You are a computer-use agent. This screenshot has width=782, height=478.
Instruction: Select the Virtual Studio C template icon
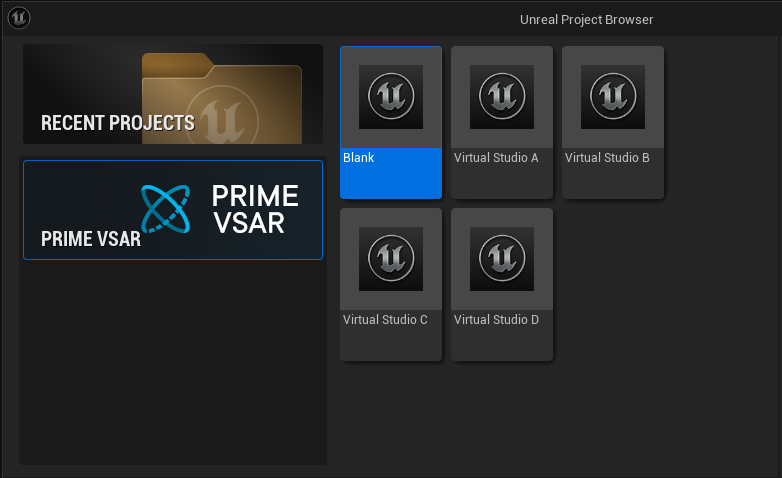point(391,259)
